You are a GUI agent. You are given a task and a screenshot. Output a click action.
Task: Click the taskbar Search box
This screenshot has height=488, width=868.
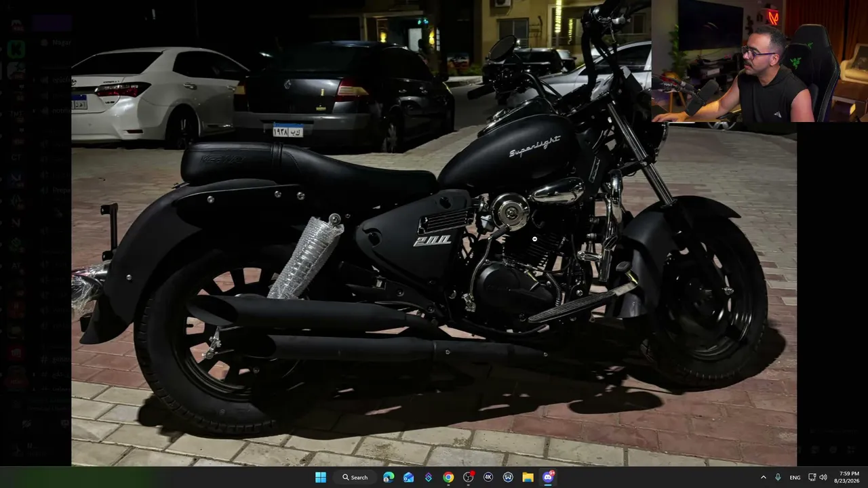[355, 477]
